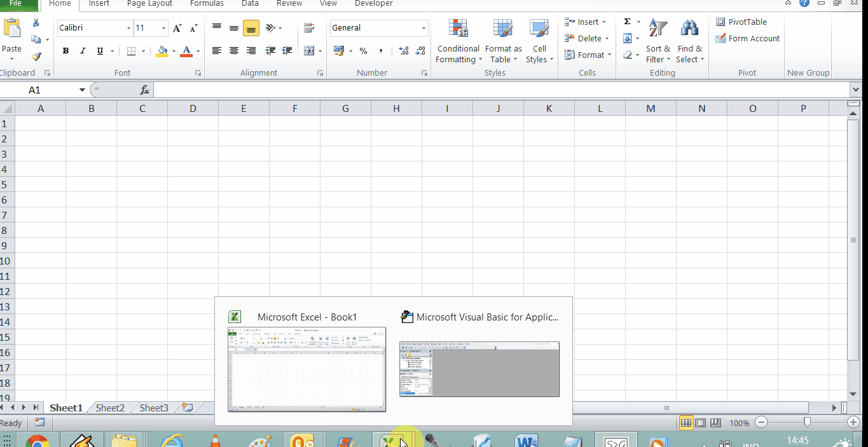The image size is (868, 447).
Task: Click the Format Painter brush
Action: point(36,57)
